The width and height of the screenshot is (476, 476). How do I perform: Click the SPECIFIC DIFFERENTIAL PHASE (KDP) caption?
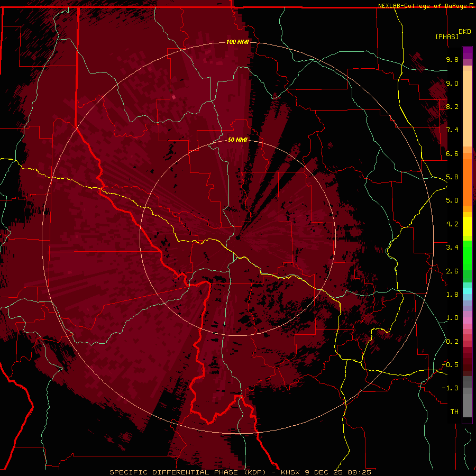[x=187, y=472]
